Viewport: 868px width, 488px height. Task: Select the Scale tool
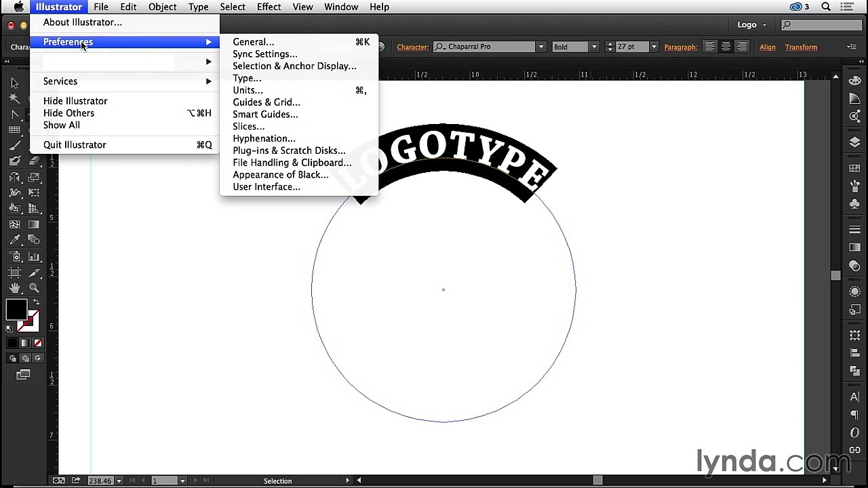tap(34, 177)
